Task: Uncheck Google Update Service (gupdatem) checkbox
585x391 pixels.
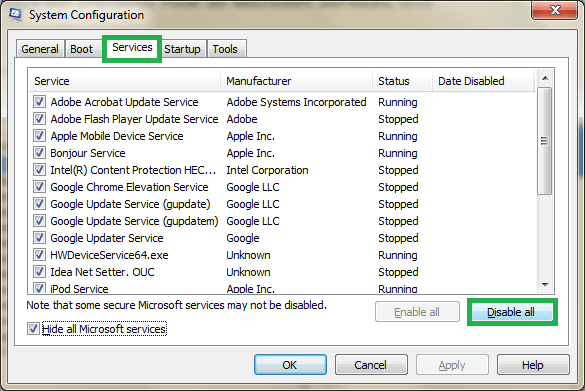Action: click(39, 220)
